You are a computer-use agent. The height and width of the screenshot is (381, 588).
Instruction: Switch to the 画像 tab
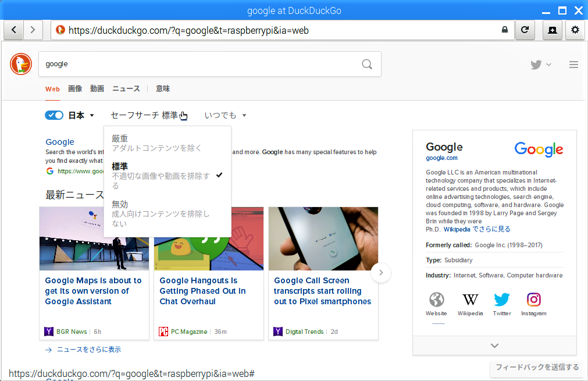(x=75, y=89)
